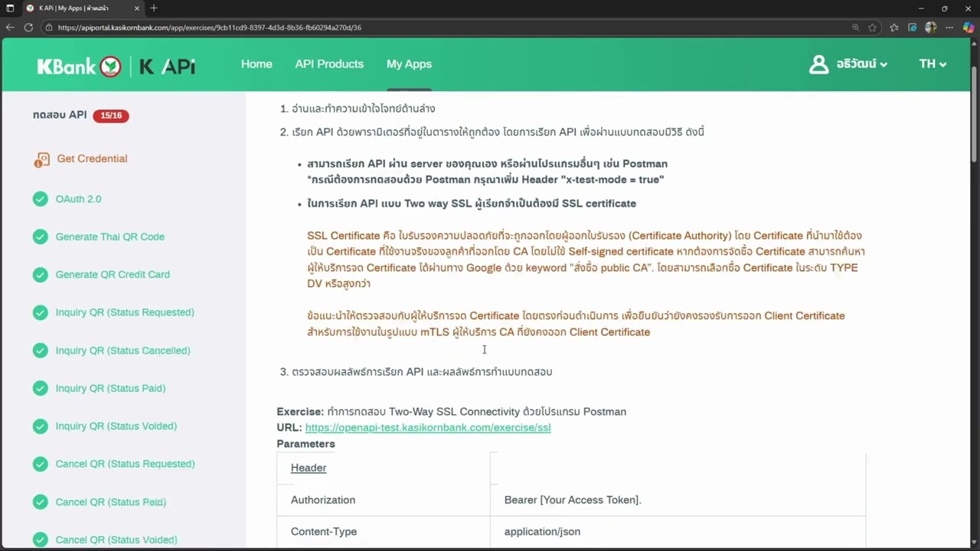Click the Parameters heading

[x=305, y=444]
